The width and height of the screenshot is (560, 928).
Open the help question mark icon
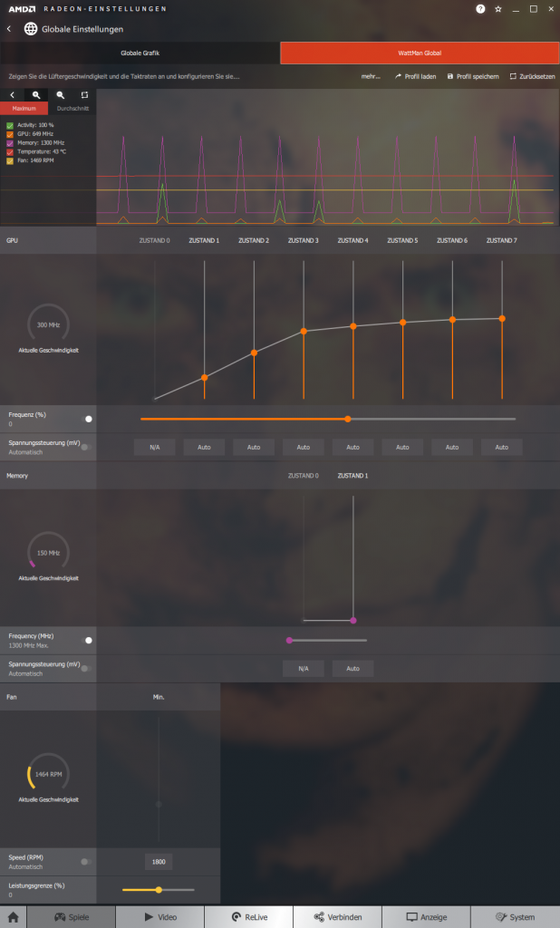pos(480,9)
